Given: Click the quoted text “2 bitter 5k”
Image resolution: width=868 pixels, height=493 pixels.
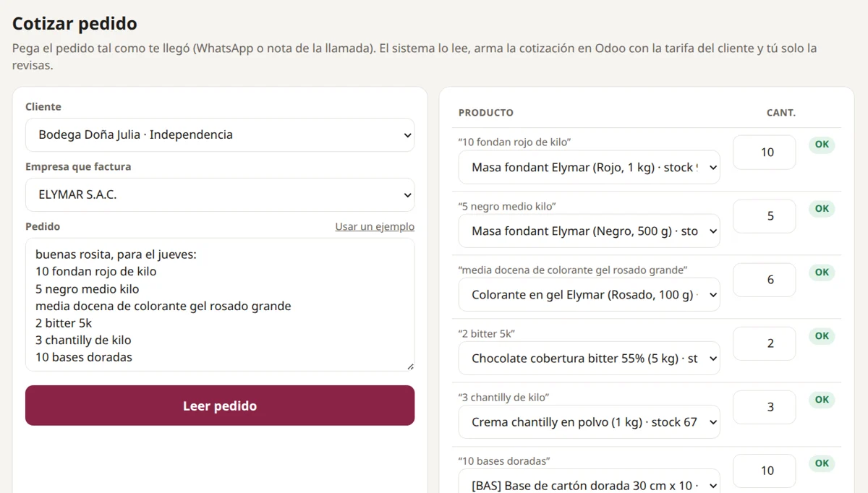Looking at the screenshot, I should (487, 333).
